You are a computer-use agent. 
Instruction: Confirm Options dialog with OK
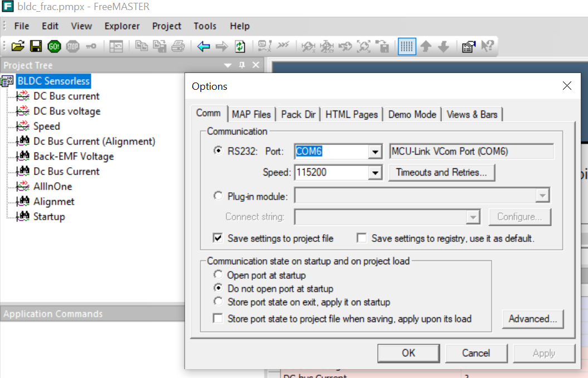click(409, 353)
